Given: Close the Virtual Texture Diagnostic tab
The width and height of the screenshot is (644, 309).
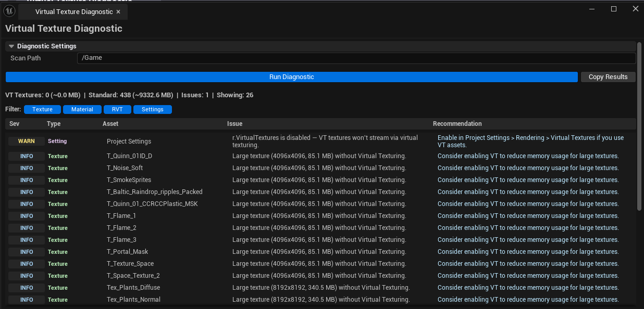Looking at the screenshot, I should point(118,11).
